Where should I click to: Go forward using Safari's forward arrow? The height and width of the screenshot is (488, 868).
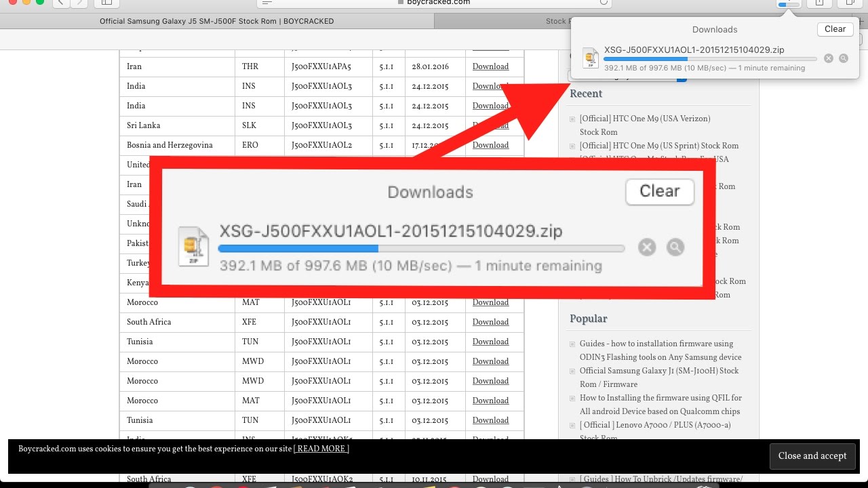coord(79,3)
